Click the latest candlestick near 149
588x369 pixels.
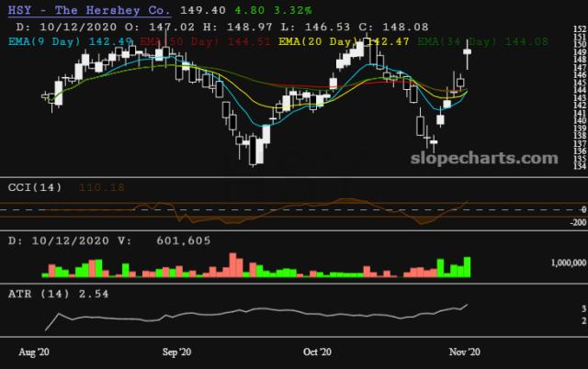pos(468,58)
